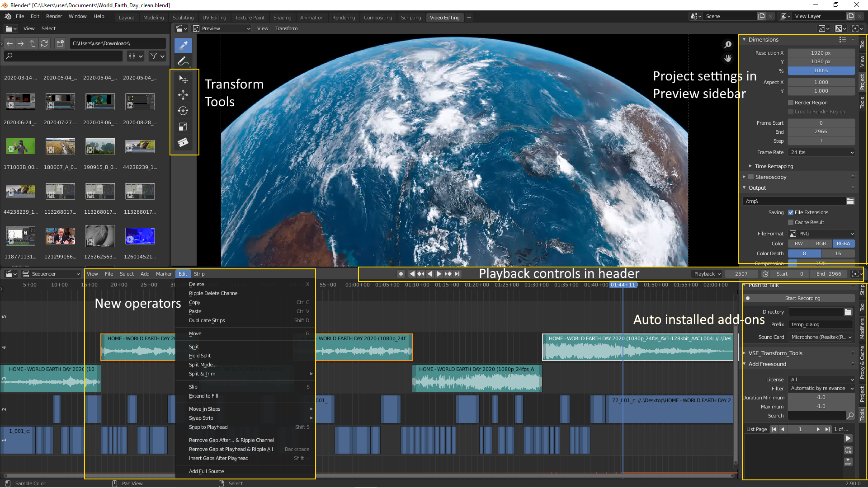Click the Move transform tool icon
Screen dimensions: 868x488
183,95
